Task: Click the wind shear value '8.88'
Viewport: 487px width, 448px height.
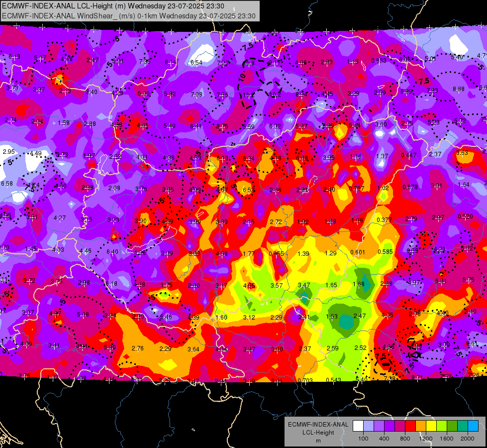Action: click(x=459, y=89)
